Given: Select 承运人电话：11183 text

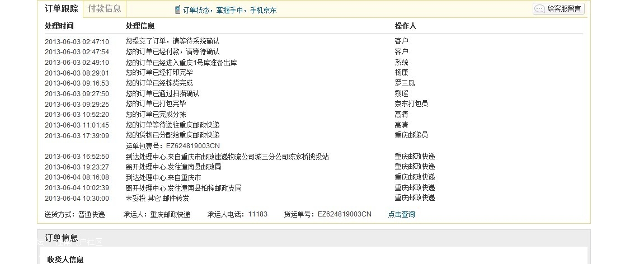Looking at the screenshot, I should click(x=237, y=214).
